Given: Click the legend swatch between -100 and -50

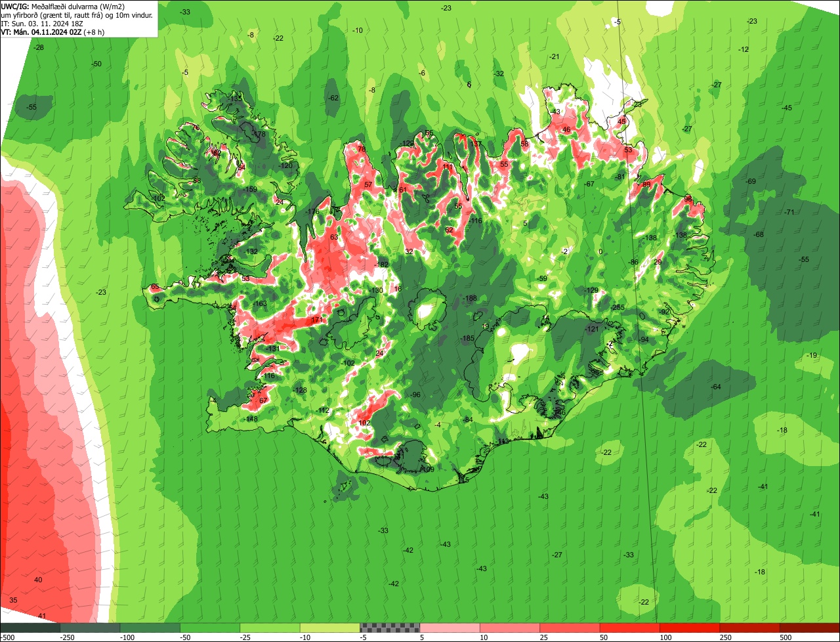Looking at the screenshot, I should coord(150,628).
